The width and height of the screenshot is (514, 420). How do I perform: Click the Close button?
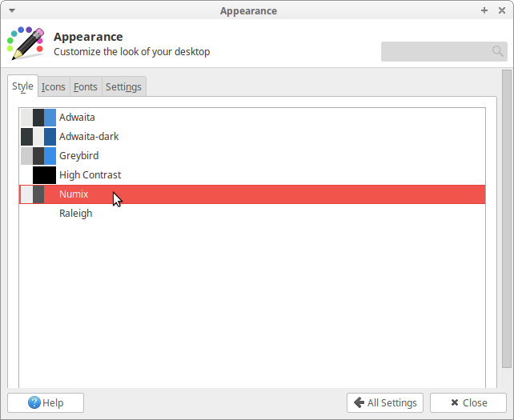468,402
